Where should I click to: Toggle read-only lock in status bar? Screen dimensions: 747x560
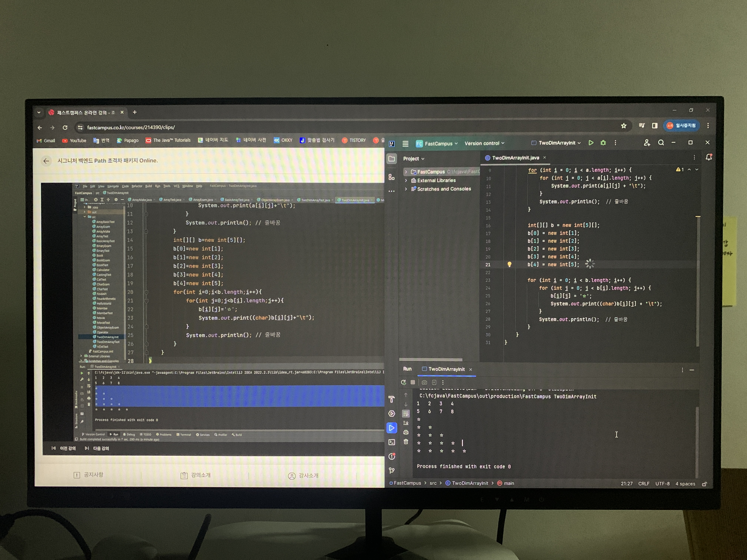(x=704, y=484)
